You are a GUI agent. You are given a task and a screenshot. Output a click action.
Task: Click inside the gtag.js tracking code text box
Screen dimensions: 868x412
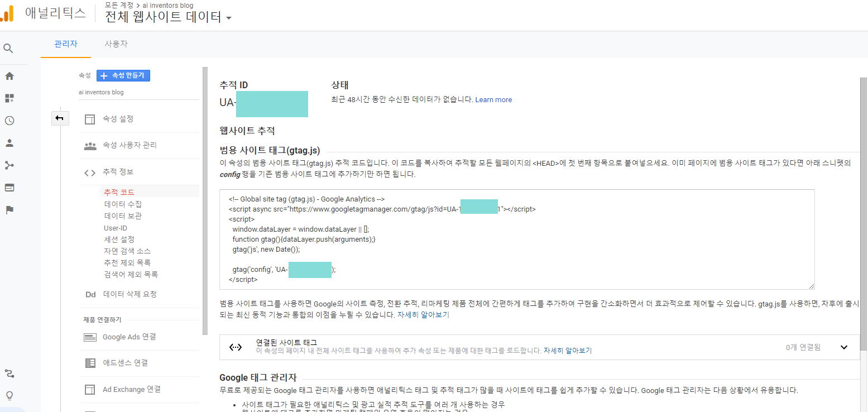pos(517,239)
